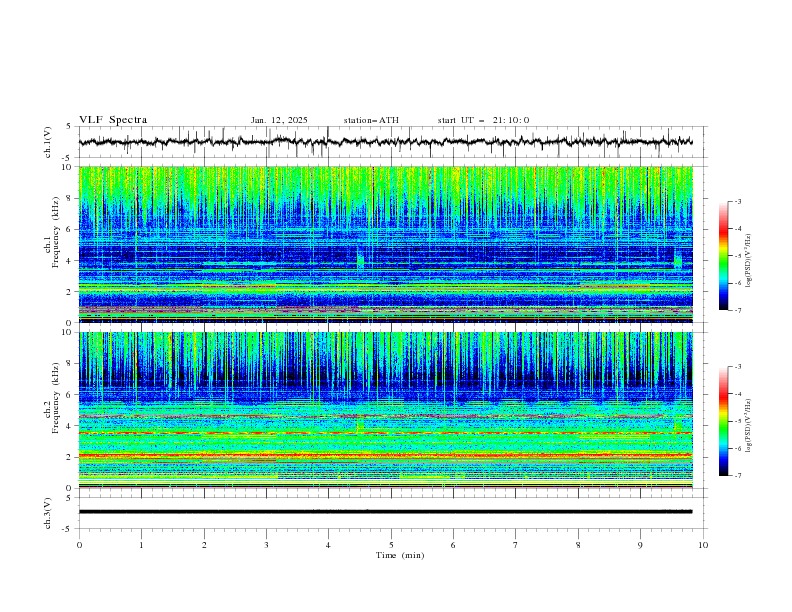Select the date text "Jan. 12, 2025"
792x612 pixels.
(x=279, y=120)
